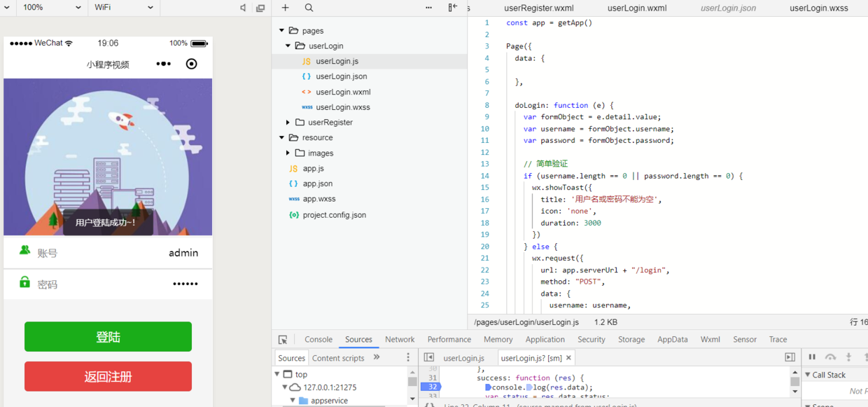Switch to userRegister.wxml editor tab
The height and width of the screenshot is (407, 868).
click(x=539, y=8)
